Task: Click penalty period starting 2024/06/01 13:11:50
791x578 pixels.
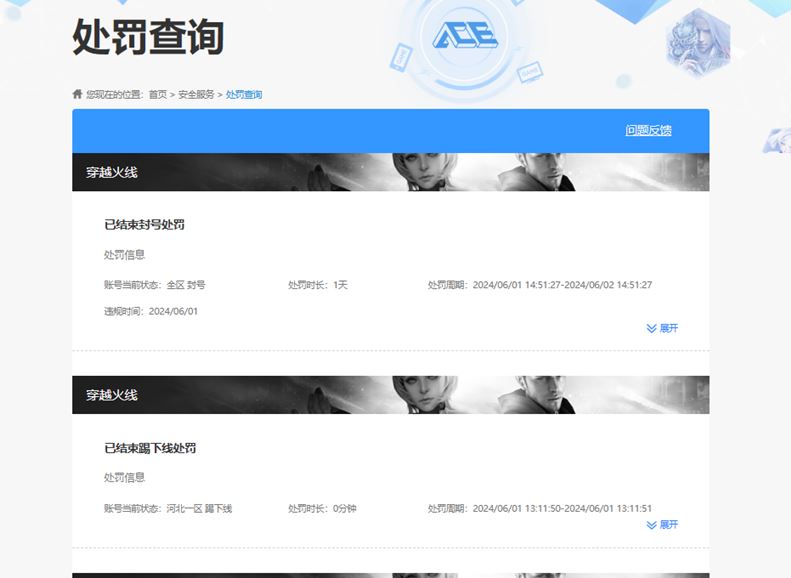Action: (540, 508)
